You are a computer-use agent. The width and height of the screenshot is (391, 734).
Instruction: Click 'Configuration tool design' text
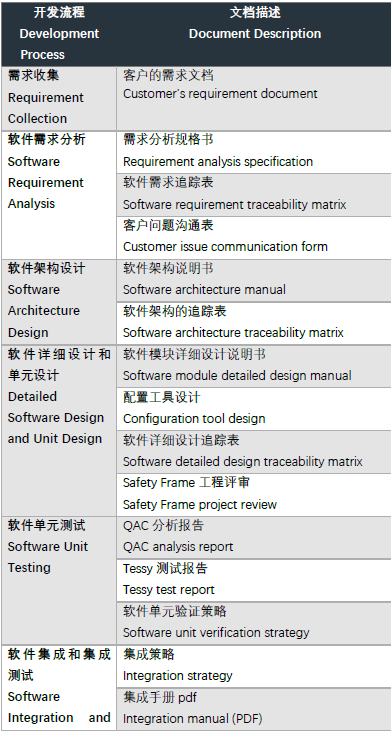pyautogui.click(x=194, y=419)
